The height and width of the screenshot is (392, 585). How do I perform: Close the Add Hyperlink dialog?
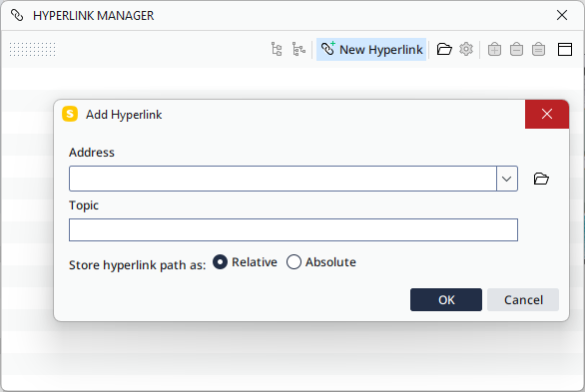(547, 114)
